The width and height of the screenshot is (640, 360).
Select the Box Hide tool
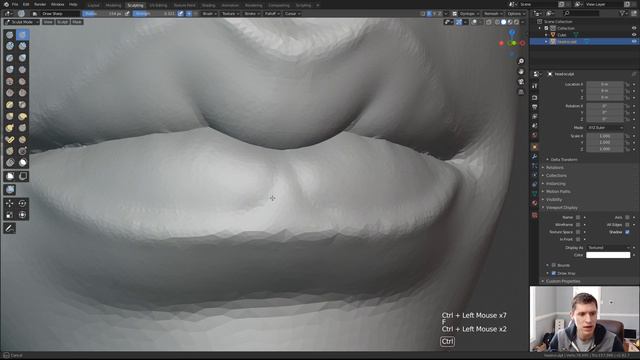coord(22,176)
